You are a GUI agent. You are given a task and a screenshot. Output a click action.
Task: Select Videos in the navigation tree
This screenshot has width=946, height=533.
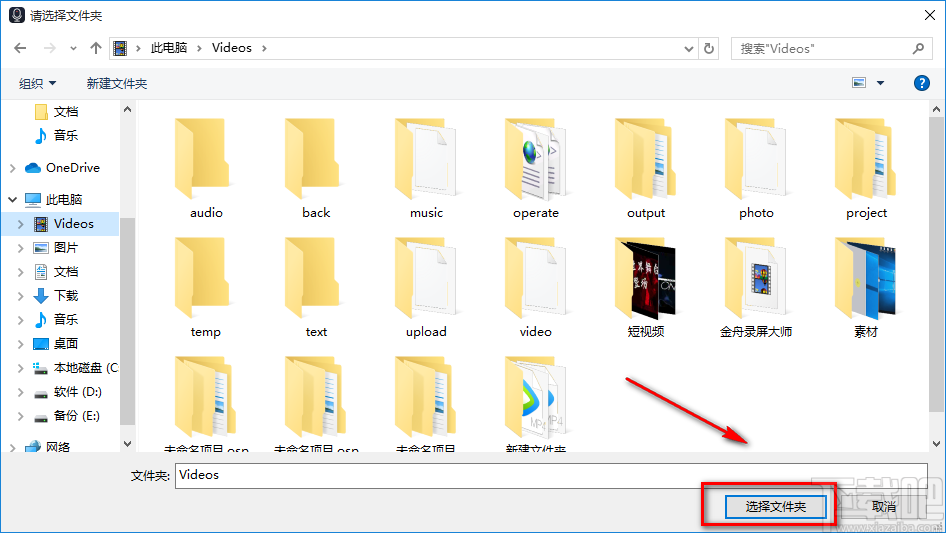pyautogui.click(x=64, y=224)
